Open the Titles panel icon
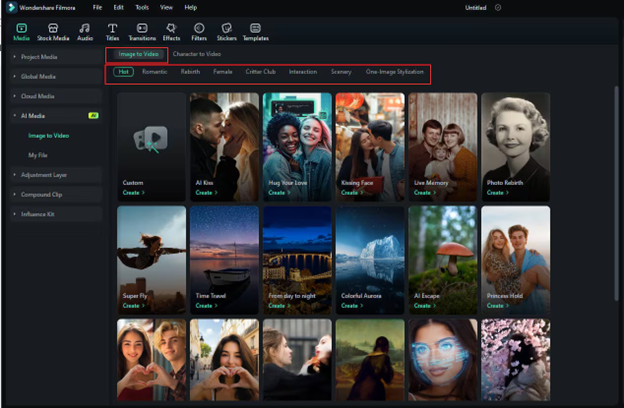The height and width of the screenshot is (408, 624). pos(112,30)
